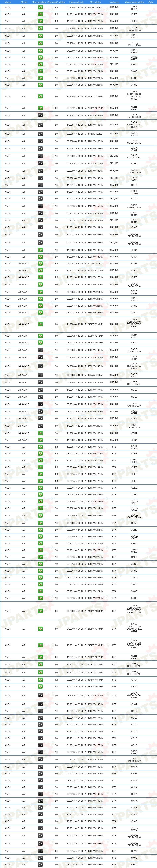This screenshot has width=157, height=868.
Task: Click the Pojemność silnika column header
Action: (x=56, y=2)
